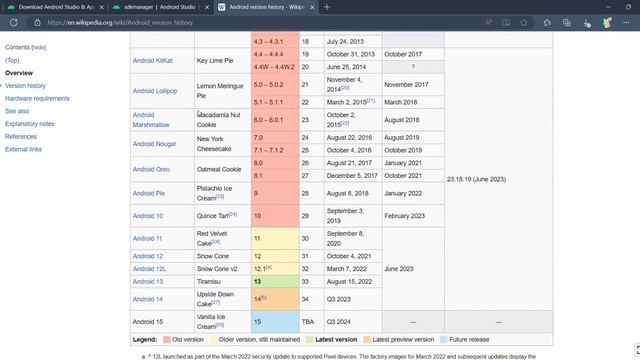This screenshot has height=360, width=640.
Task: Click August 15, 2022 release date
Action: coord(353,282)
